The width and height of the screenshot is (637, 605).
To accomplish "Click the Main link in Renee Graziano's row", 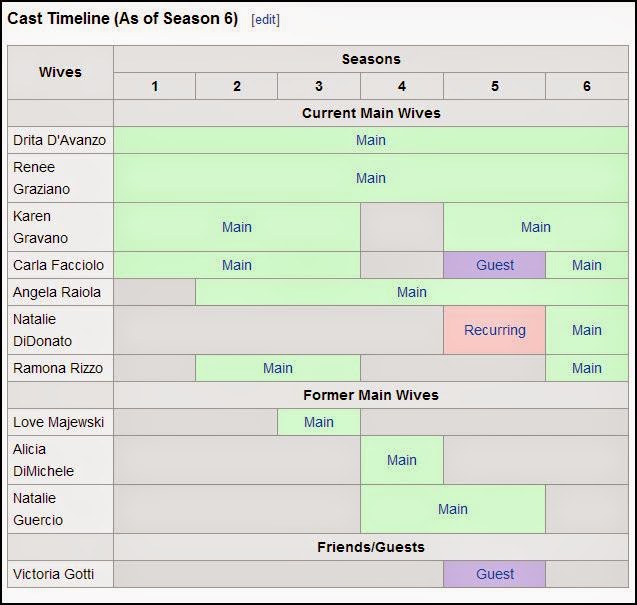I will point(370,178).
